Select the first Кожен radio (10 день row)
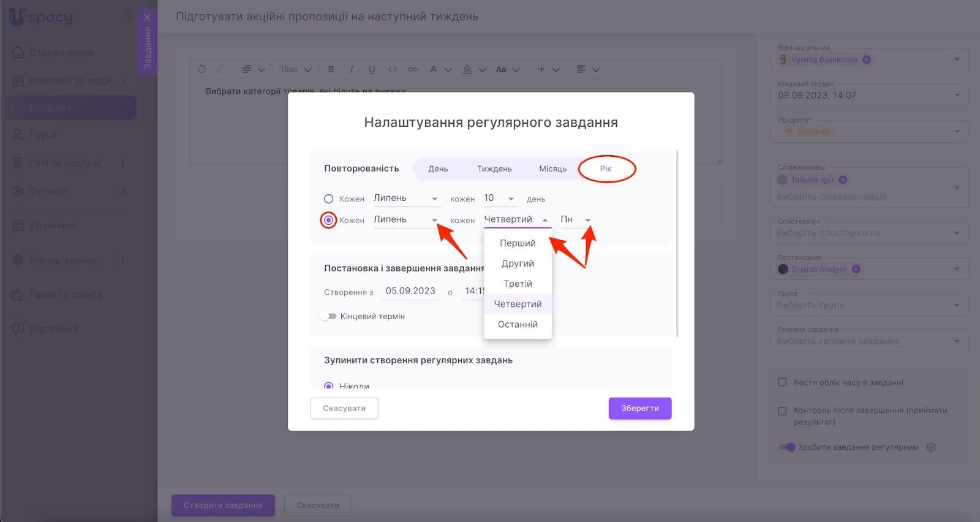980x522 pixels. (328, 199)
